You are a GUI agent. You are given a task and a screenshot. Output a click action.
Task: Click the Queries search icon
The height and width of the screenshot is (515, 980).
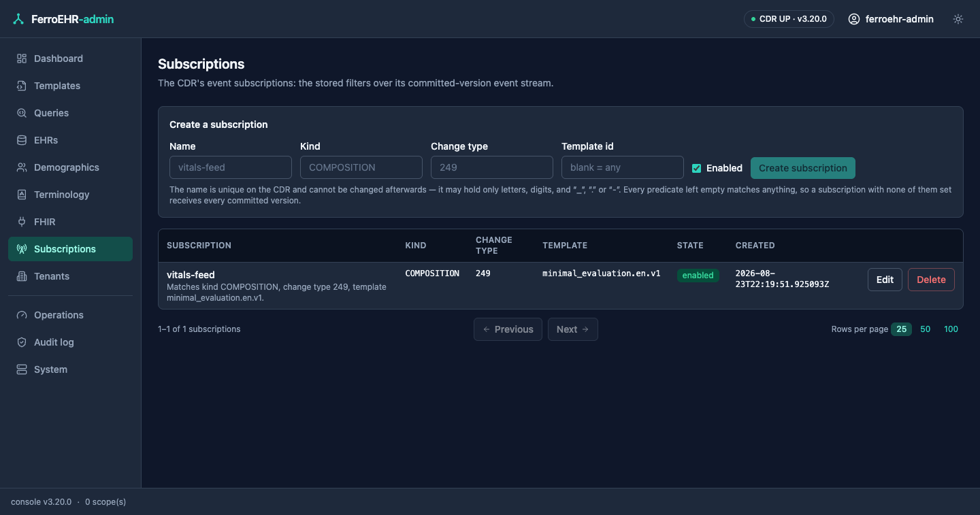point(22,113)
